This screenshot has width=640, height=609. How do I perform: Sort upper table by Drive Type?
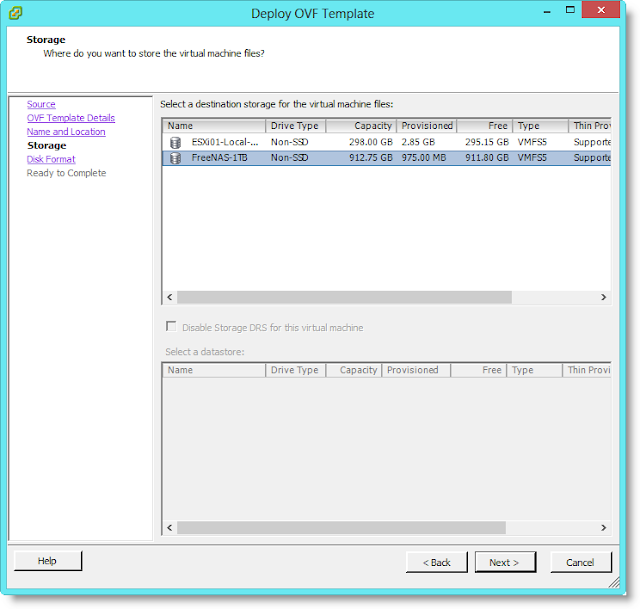[x=296, y=126]
